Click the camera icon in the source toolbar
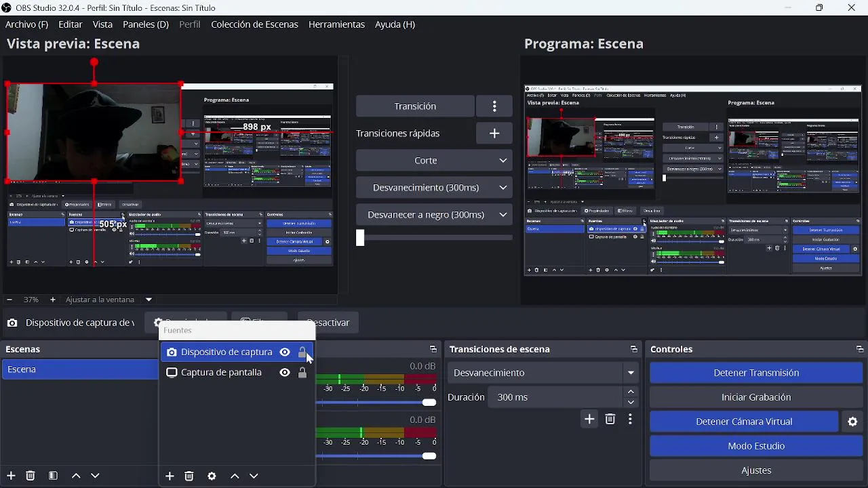 [12, 323]
